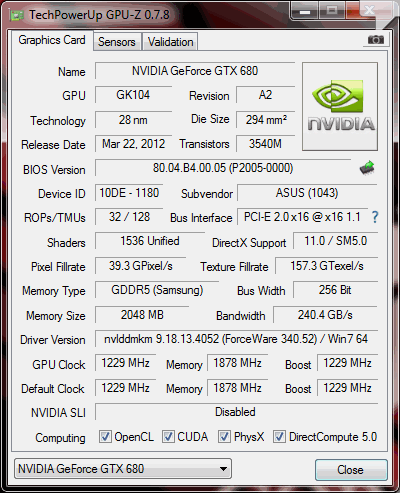This screenshot has width=400, height=493.
Task: Toggle the DirectCompute 5.0 checkbox
Action: tap(279, 436)
